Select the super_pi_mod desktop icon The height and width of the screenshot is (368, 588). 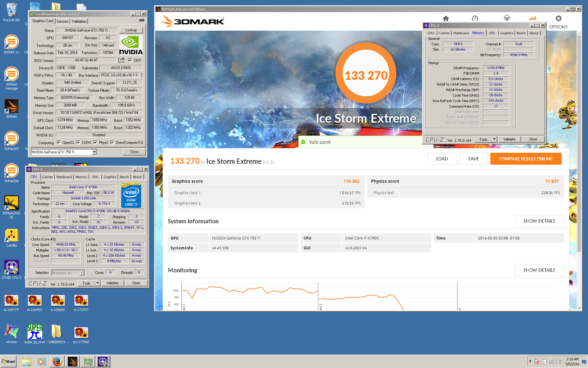(35, 334)
